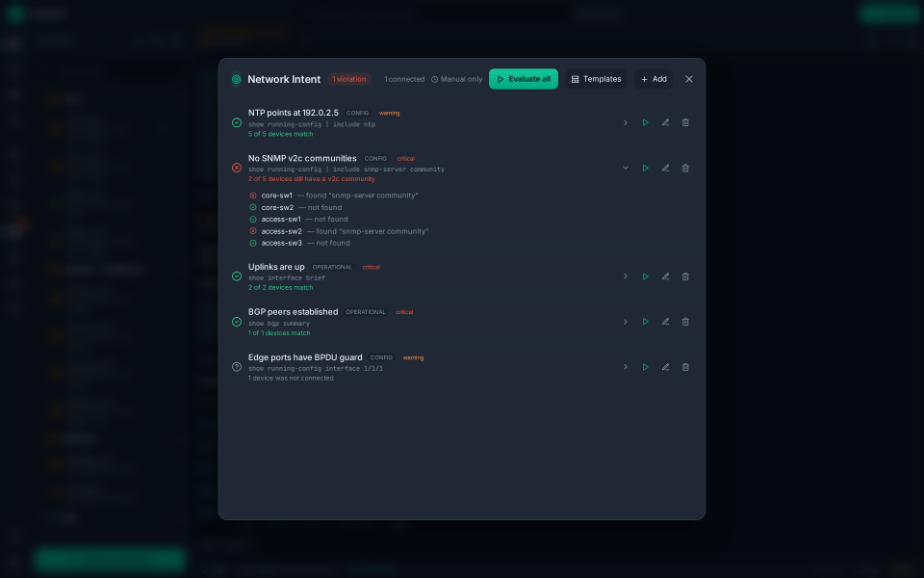Run the Uplinks are up check
Image resolution: width=924 pixels, height=578 pixels.
pos(645,276)
